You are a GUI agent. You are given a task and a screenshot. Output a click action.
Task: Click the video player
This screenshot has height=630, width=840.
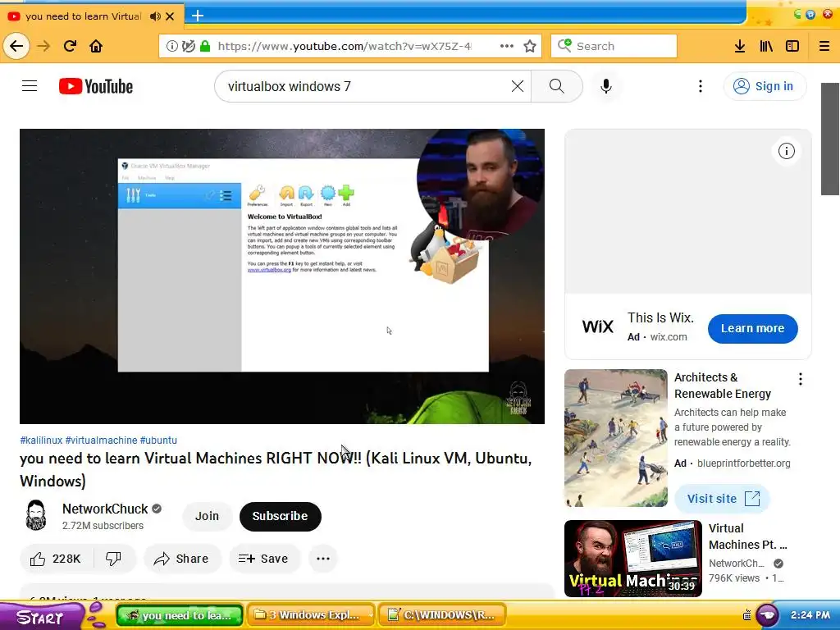(x=282, y=276)
